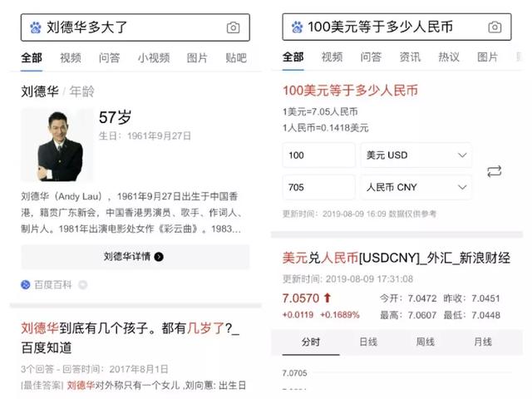
Task: Open 美元兑人民币 新浪财经 result link
Action: [397, 259]
